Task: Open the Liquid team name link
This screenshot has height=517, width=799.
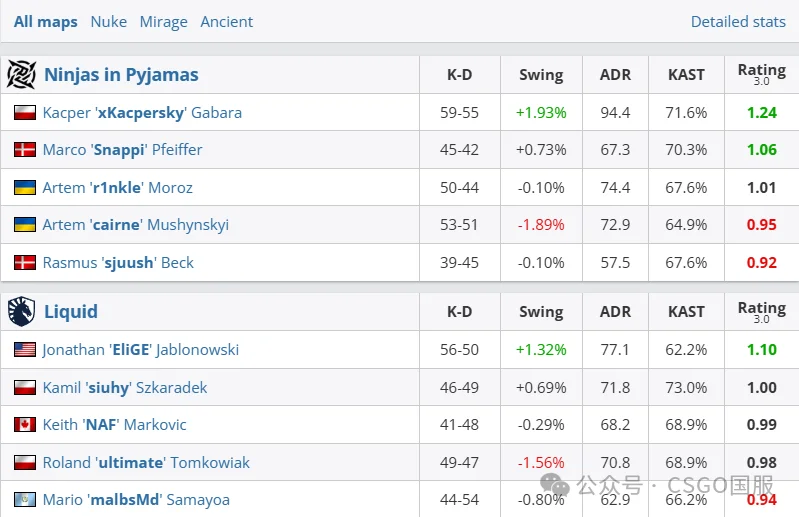Action: pyautogui.click(x=71, y=311)
